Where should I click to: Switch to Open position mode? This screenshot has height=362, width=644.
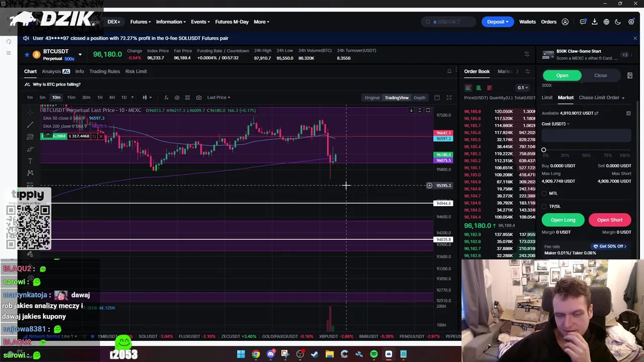point(562,75)
